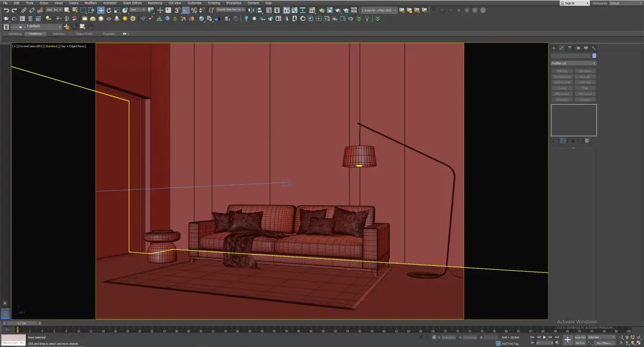Activate the Select and Link tool
The height and width of the screenshot is (347, 644).
24,10
